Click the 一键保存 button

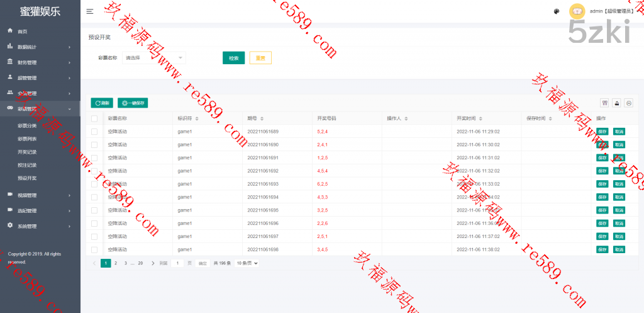click(133, 103)
